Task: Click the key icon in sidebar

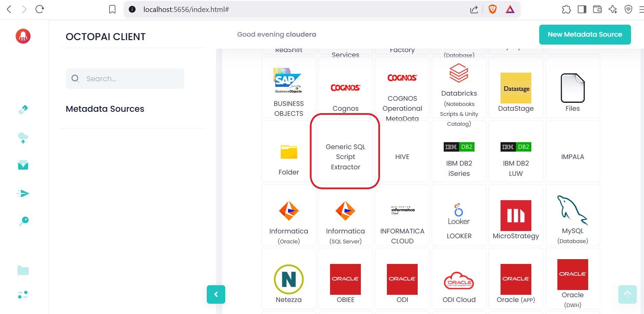Action: (24, 221)
